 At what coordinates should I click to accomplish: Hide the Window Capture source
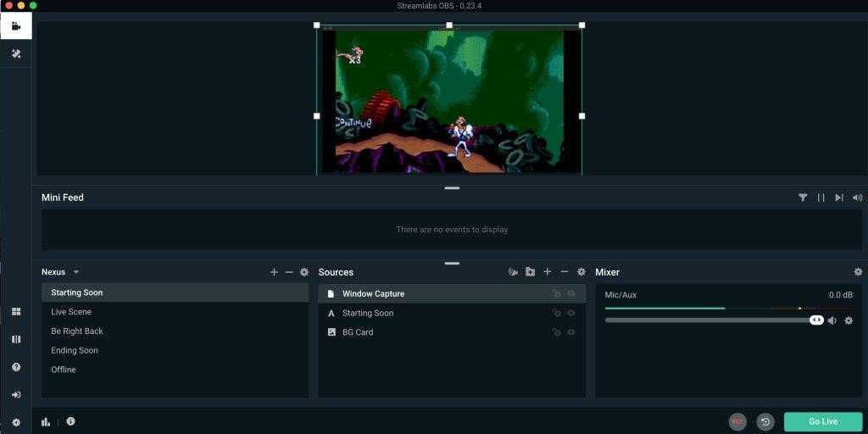point(571,294)
